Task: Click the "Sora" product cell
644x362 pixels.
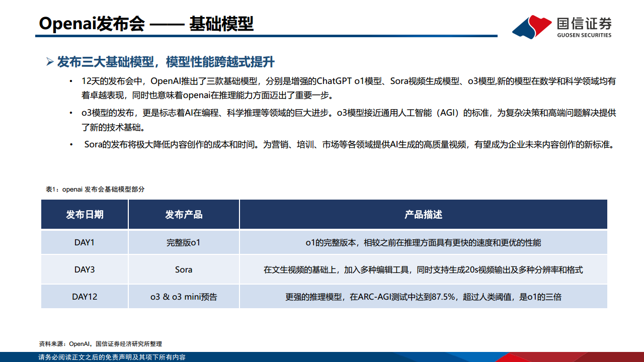Action: point(184,269)
